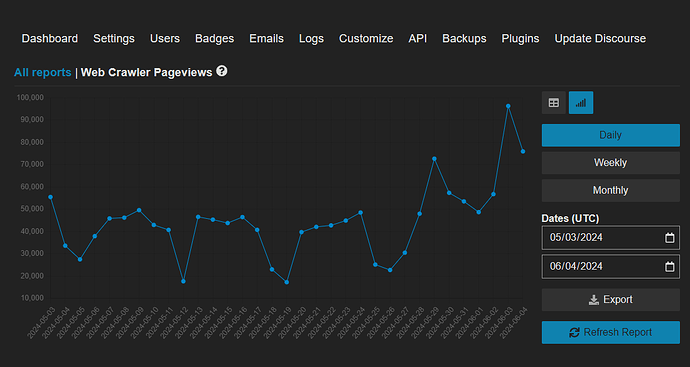Image resolution: width=690 pixels, height=367 pixels.
Task: Open the Plugins tab
Action: pos(521,39)
